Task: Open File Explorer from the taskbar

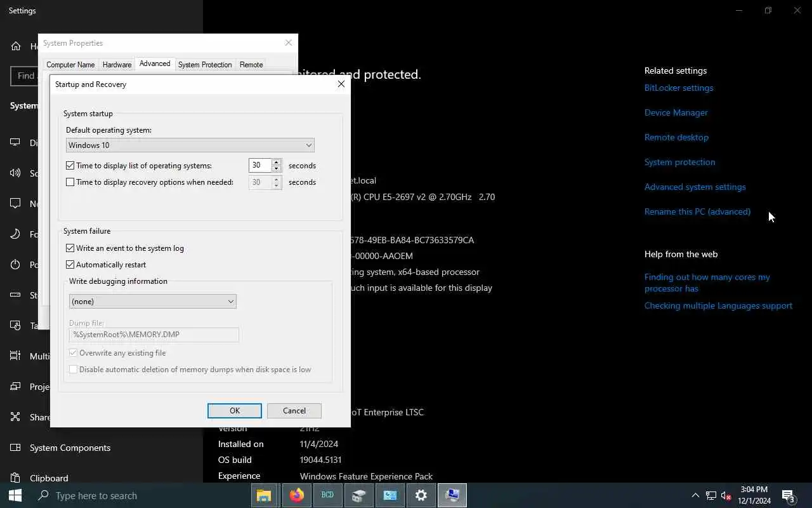Action: (x=264, y=495)
